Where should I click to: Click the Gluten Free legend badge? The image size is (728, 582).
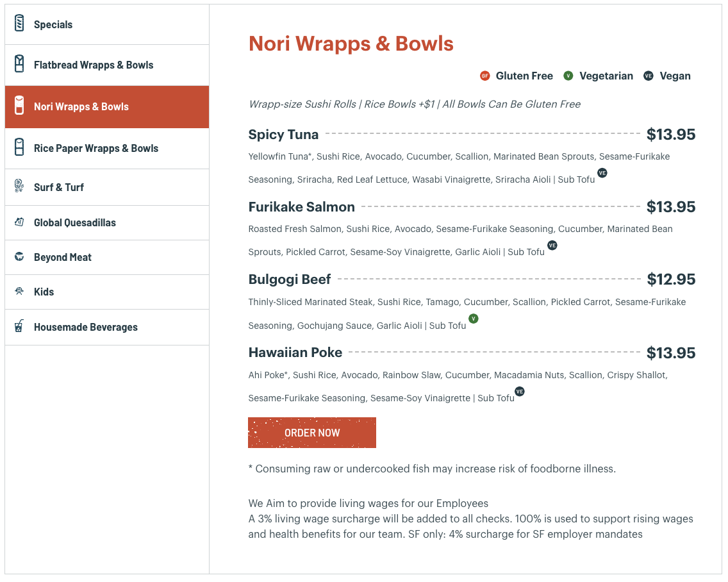485,76
